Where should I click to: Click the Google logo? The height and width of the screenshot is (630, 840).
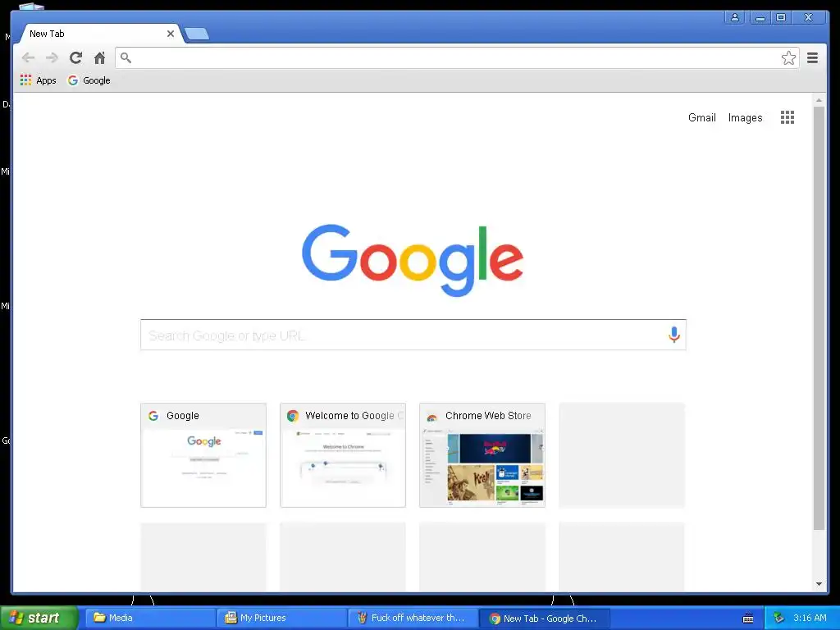(x=413, y=260)
